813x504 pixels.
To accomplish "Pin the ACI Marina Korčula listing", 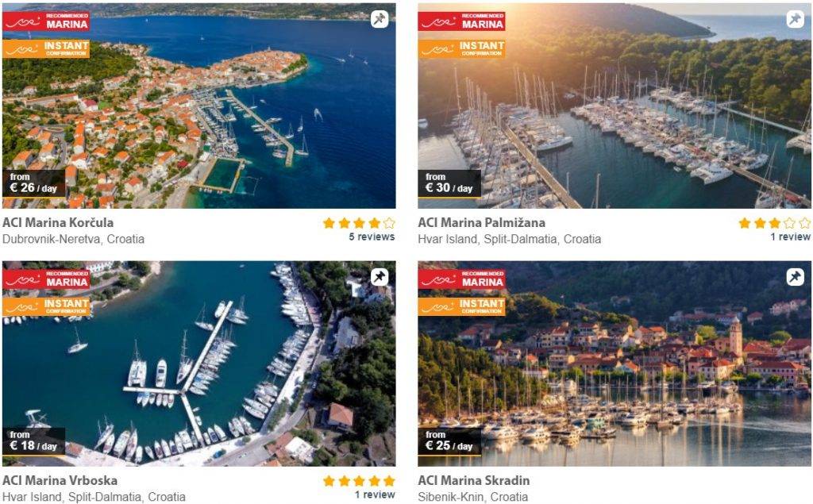I will pos(380,19).
